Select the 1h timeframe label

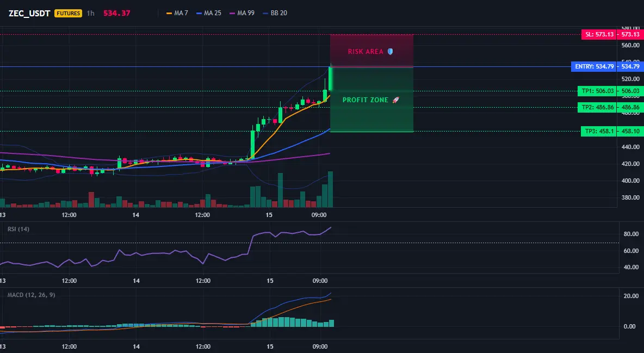[91, 13]
